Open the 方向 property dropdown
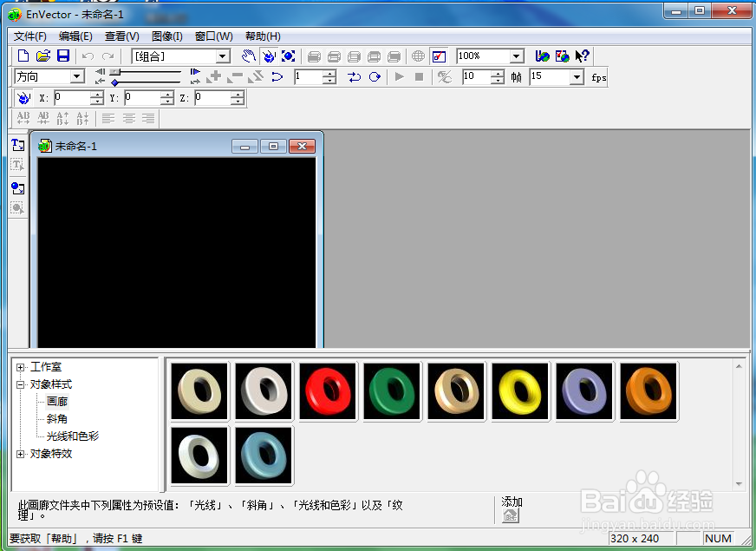Image resolution: width=756 pixels, height=551 pixels. coord(76,76)
